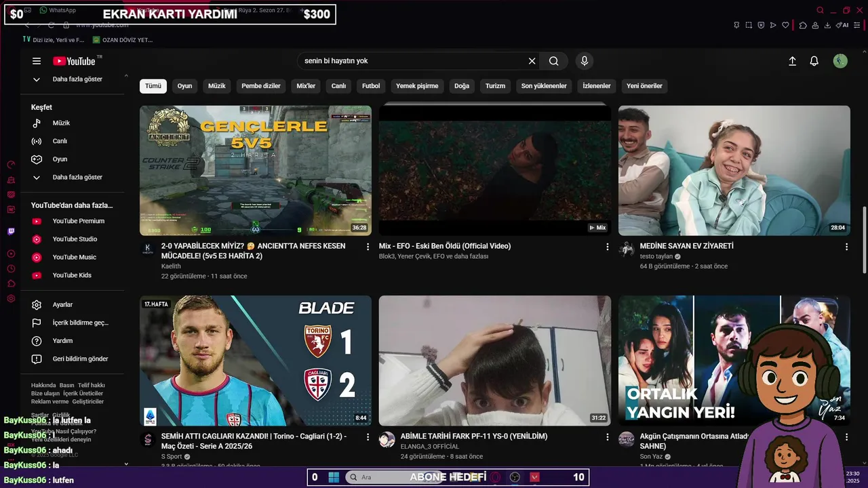Bookmark the page with the heart icon
This screenshot has width=868, height=488.
785,25
